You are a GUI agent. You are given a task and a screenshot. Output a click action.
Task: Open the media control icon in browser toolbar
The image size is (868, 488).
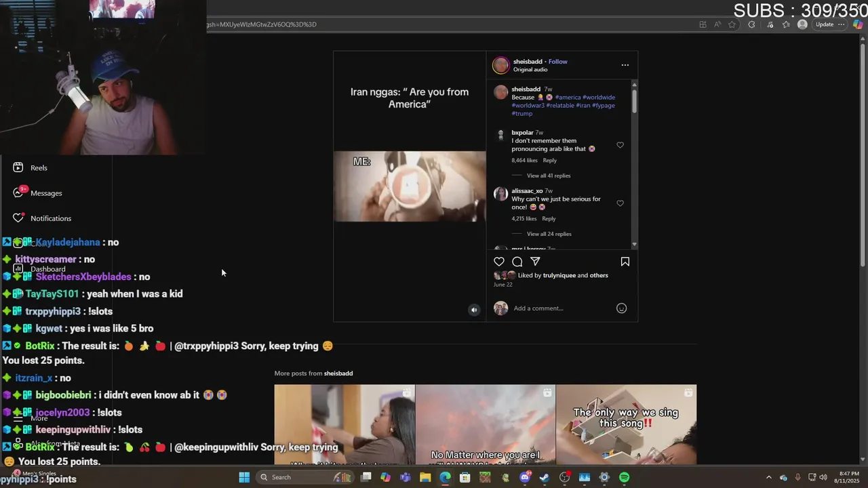point(770,24)
